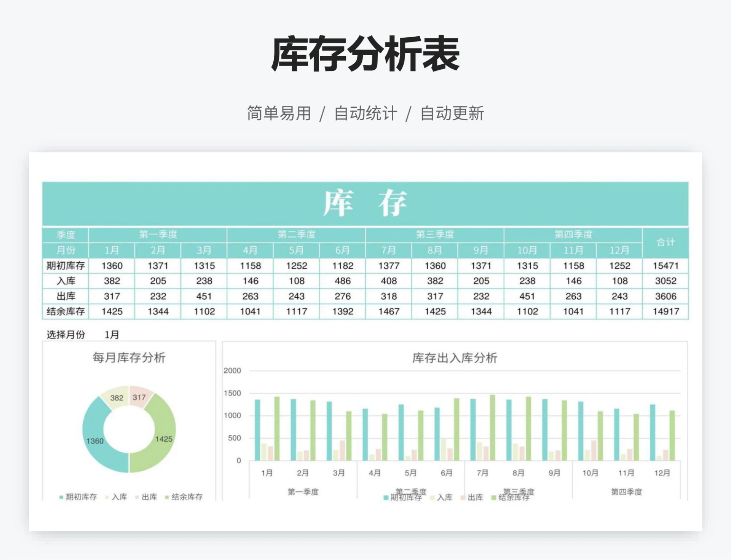Switch to the 第二季度 section header

click(x=296, y=235)
